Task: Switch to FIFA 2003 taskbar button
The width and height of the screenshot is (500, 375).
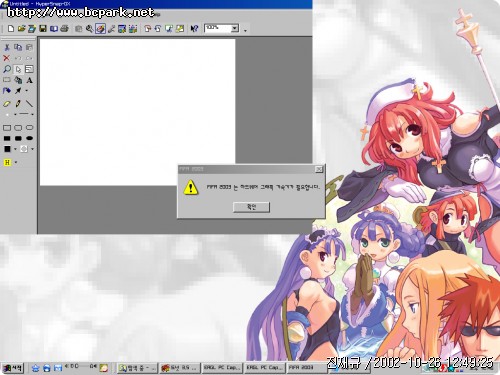Action: [x=307, y=368]
